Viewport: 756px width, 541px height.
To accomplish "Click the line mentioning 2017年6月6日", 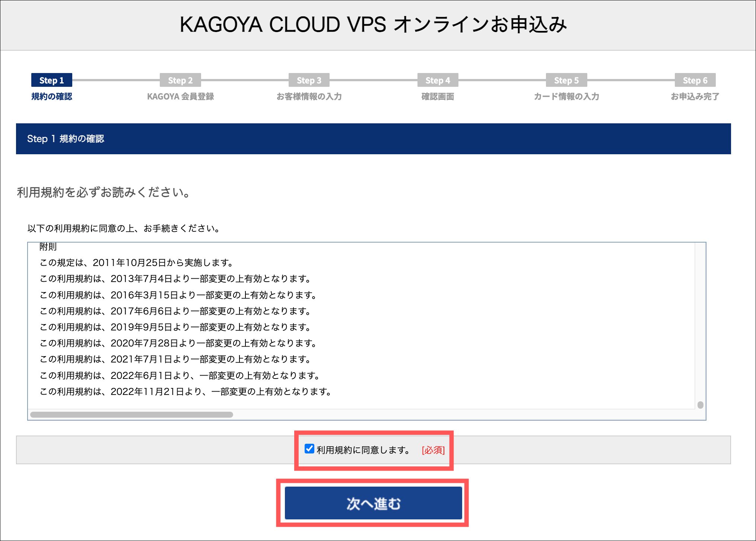I will pyautogui.click(x=175, y=311).
